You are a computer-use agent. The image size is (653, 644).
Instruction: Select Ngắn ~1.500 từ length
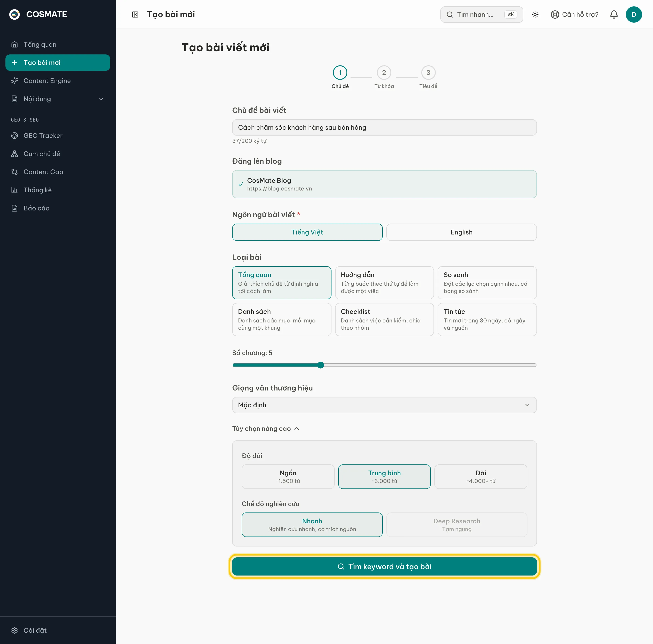tap(288, 476)
